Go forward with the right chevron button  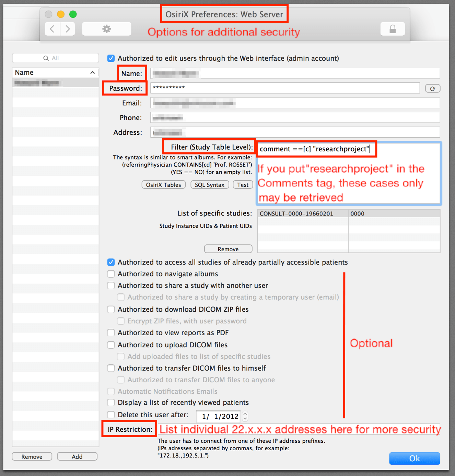click(68, 29)
